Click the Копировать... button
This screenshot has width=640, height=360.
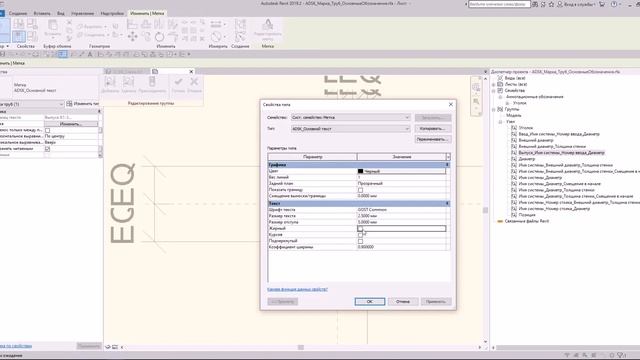433,129
